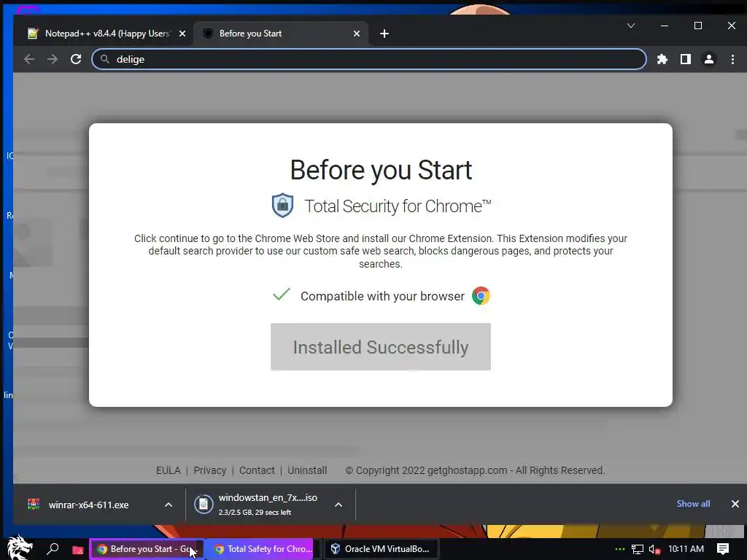Screen dimensions: 747x560
Task: Click the copyright getghostapp.com text
Action: coord(475,470)
